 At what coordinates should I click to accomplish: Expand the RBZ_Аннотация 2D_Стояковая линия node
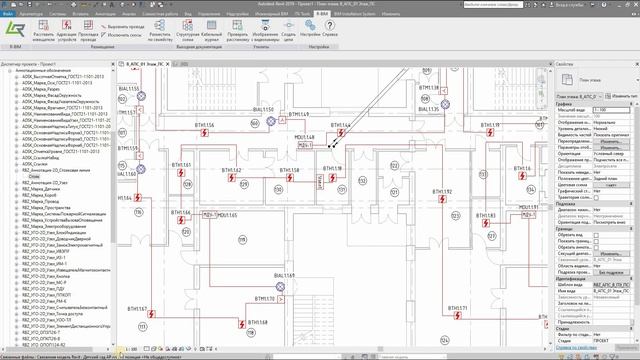pyautogui.click(x=17, y=170)
